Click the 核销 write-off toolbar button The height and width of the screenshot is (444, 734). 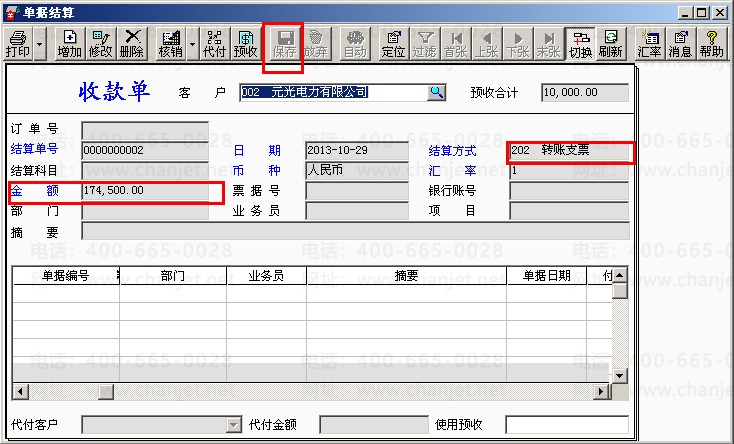coord(170,44)
